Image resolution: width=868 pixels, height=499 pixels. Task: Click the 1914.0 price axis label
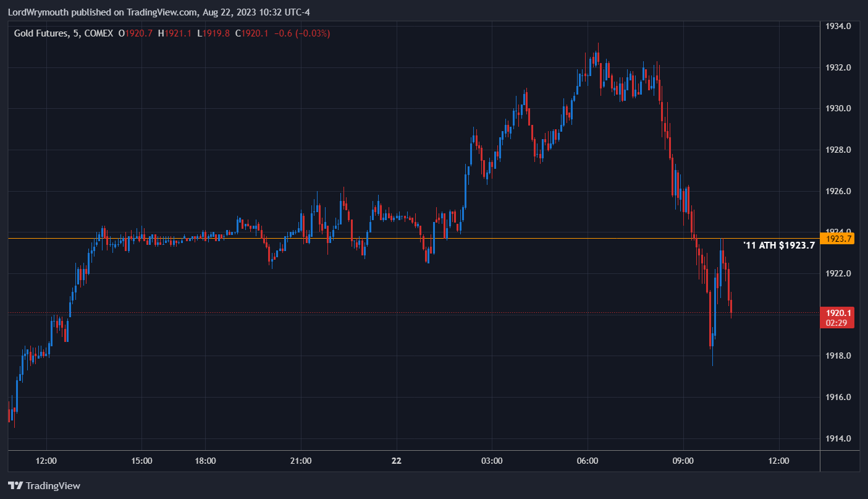pyautogui.click(x=838, y=438)
